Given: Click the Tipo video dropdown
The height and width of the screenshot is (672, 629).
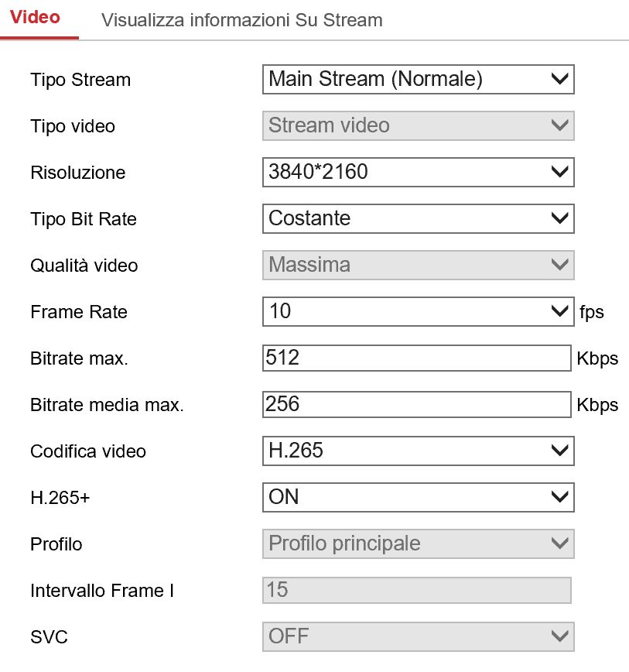Looking at the screenshot, I should [x=418, y=125].
